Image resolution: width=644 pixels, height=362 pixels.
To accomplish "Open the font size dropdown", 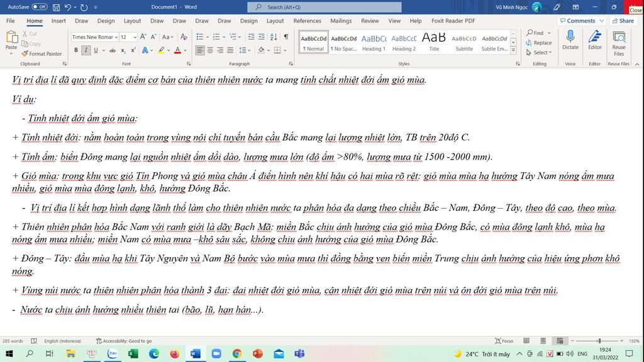I will tap(135, 37).
